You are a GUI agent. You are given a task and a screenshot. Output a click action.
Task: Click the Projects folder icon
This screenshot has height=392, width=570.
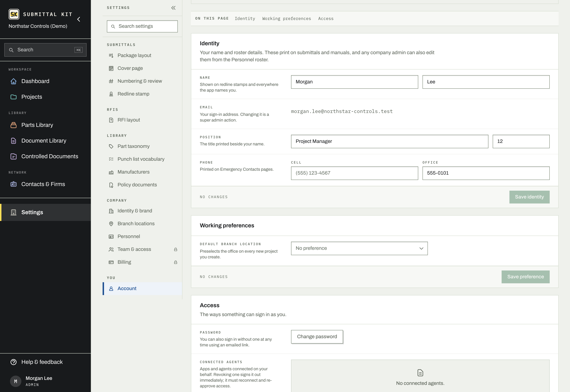[x=14, y=97]
